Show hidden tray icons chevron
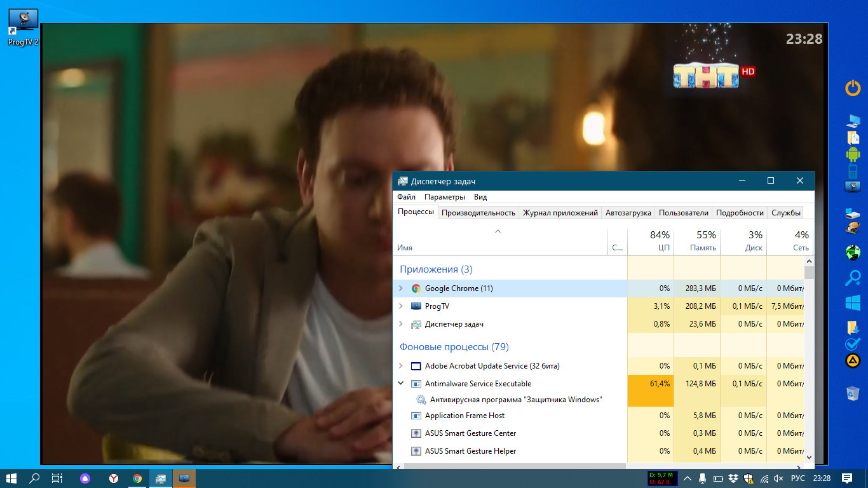868x488 pixels. coord(688,478)
